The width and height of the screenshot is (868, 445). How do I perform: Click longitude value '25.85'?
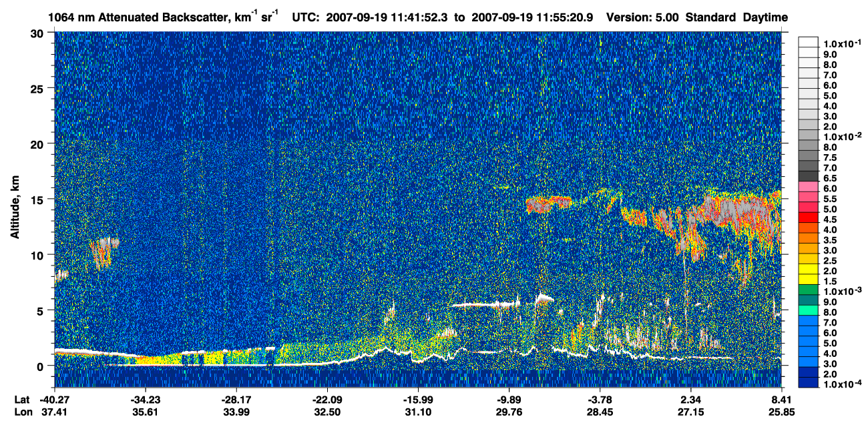pyautogui.click(x=782, y=412)
